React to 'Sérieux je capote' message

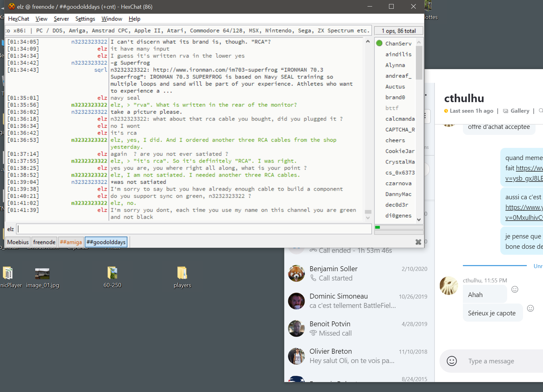pos(531,308)
